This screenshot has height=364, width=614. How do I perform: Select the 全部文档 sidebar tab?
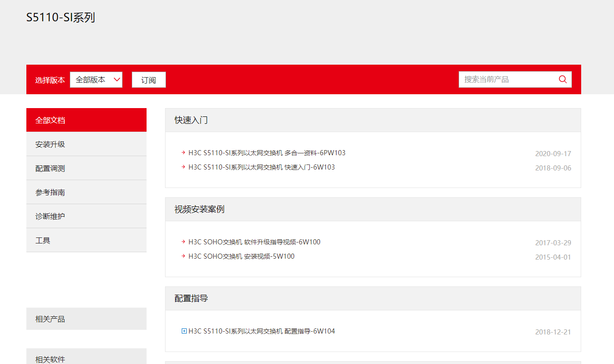[86, 120]
